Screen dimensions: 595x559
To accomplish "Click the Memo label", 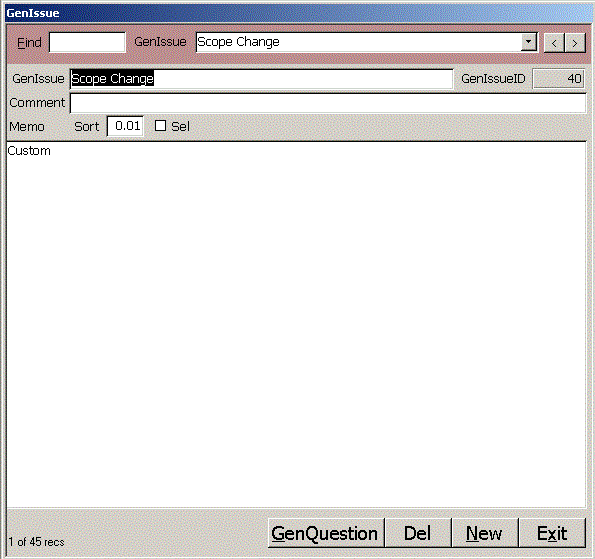I will tap(27, 126).
